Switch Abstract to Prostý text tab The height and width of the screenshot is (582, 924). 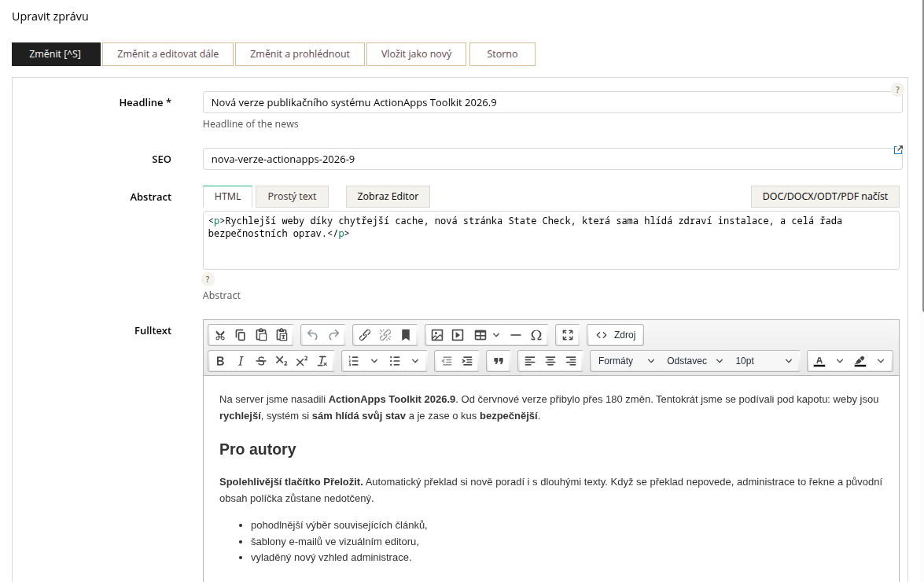point(292,197)
